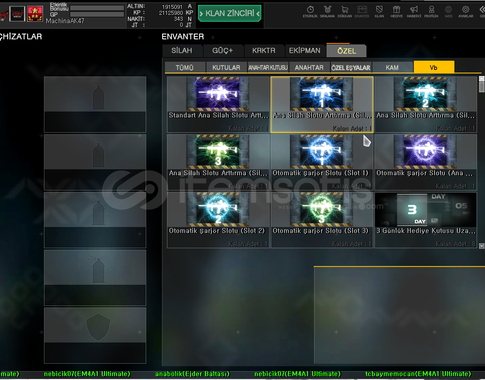The image size is (485, 380).
Task: Switch to the SİLAH inventory tab
Action: pos(182,51)
